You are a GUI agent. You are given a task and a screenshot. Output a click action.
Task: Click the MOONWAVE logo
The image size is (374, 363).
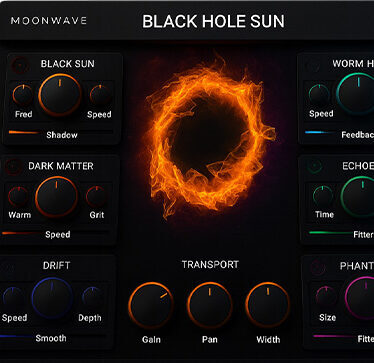click(49, 21)
